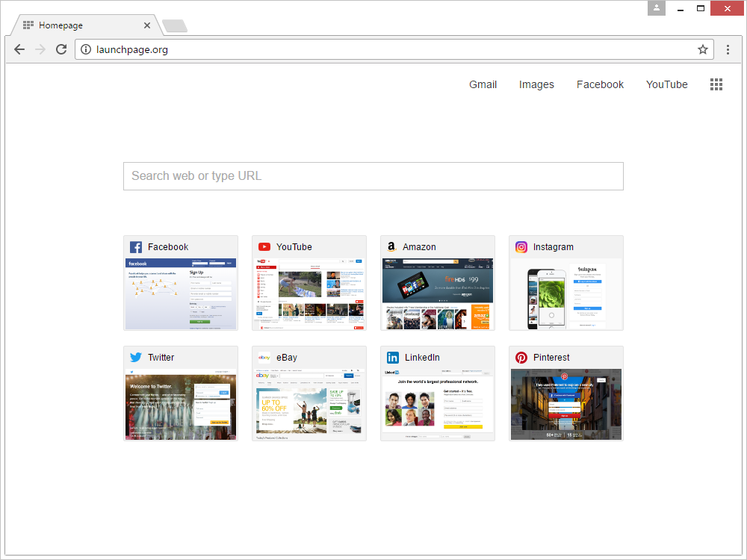Reload the current page
This screenshot has width=747, height=560.
[61, 49]
